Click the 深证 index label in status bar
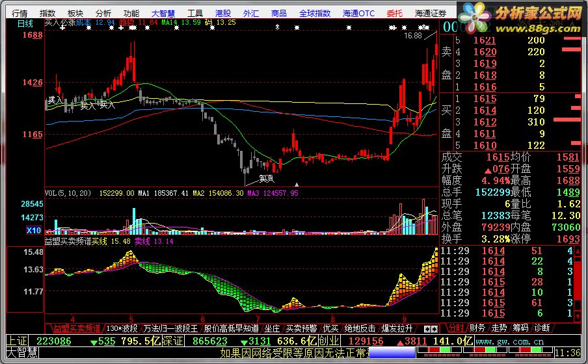The image size is (588, 364). click(173, 341)
